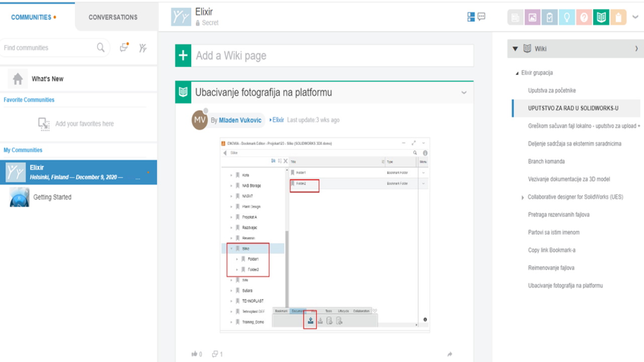Like the wiki post with the thumbs-up icon
644x362 pixels.
194,353
